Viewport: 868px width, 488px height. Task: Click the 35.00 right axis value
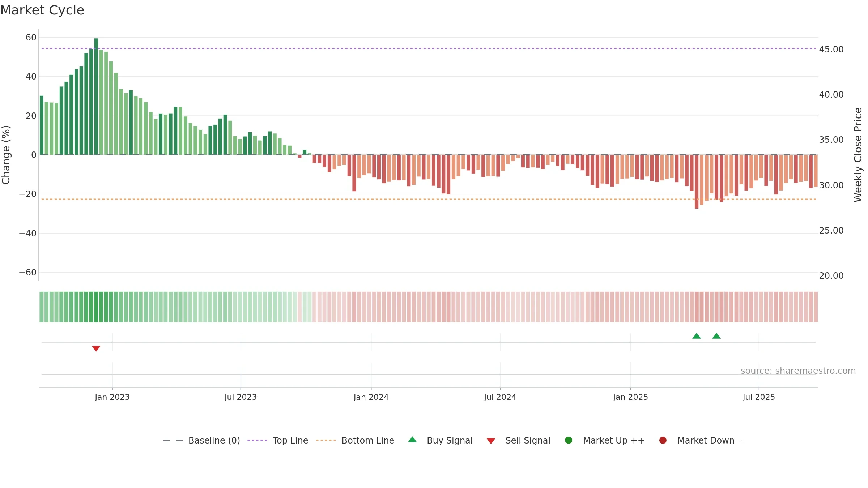(x=831, y=140)
